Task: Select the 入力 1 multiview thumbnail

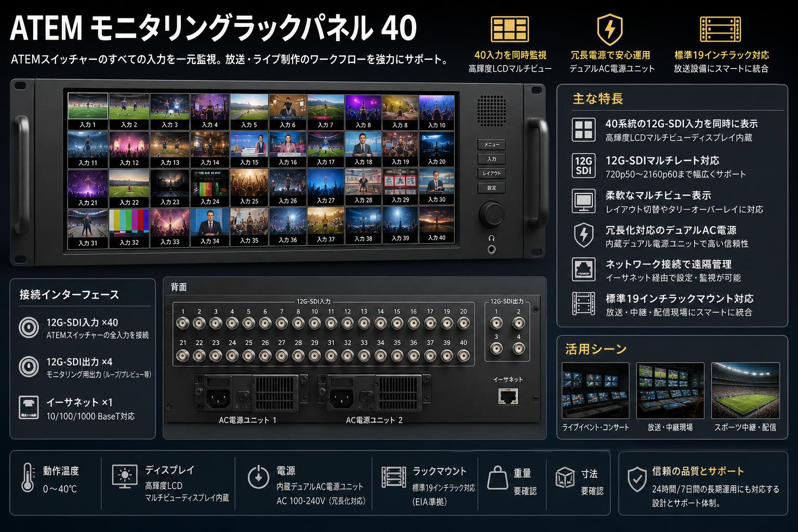Action: click(x=88, y=111)
